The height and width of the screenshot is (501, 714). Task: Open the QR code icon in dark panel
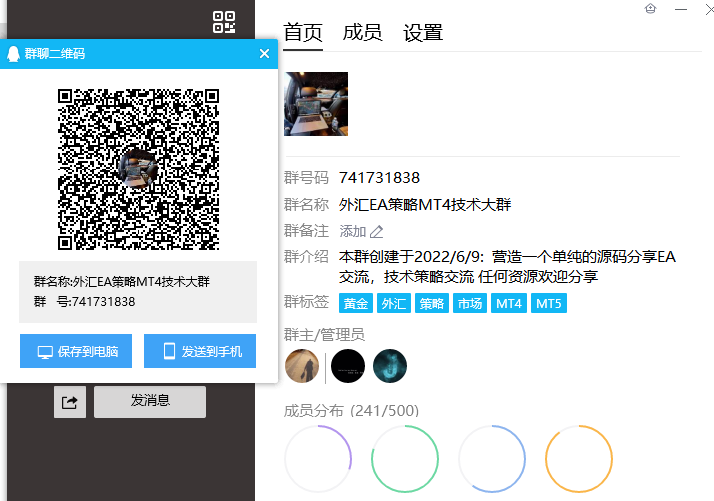tap(224, 22)
